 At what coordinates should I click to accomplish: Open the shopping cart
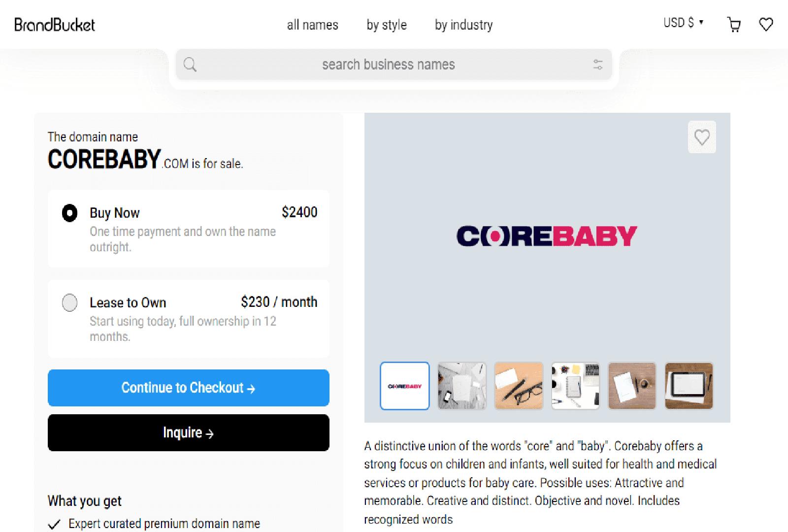tap(734, 25)
